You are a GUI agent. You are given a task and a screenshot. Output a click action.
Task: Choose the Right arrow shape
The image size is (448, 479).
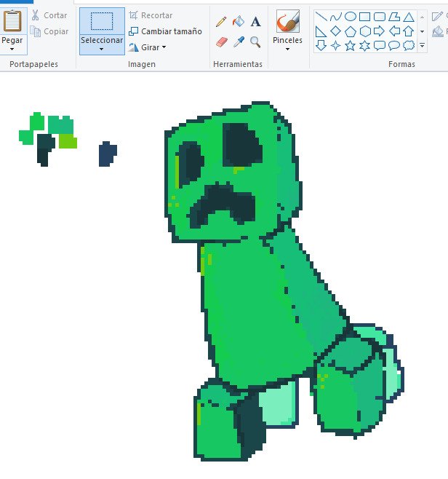(380, 31)
